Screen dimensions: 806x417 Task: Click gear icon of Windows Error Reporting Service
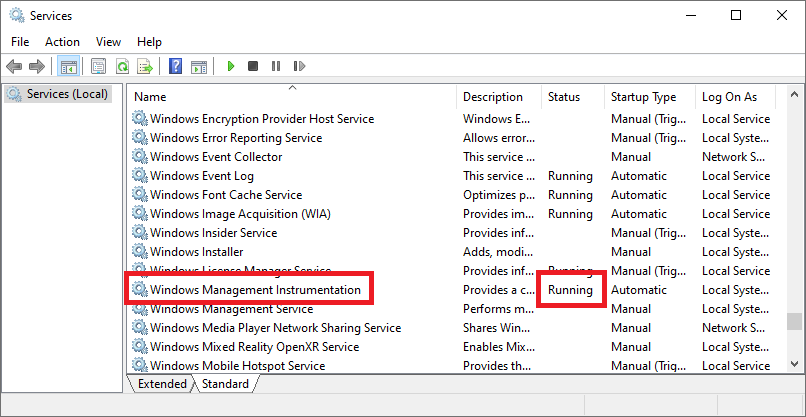click(139, 138)
